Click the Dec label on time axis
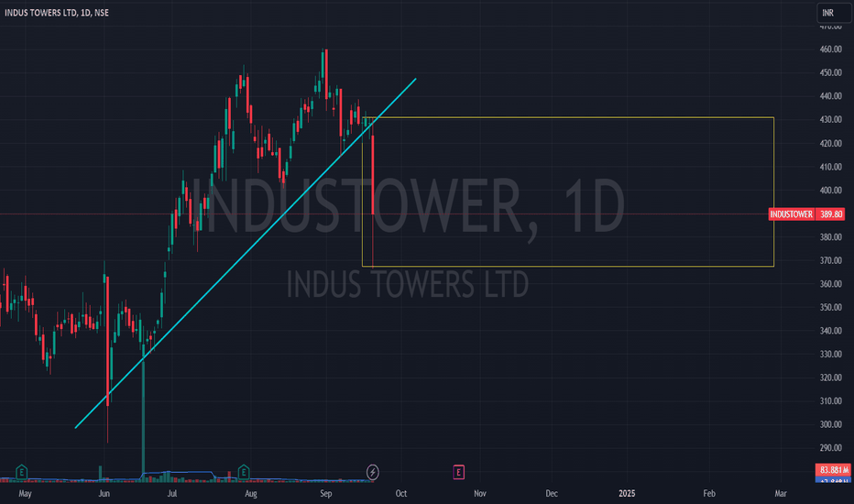This screenshot has width=854, height=504. point(552,494)
